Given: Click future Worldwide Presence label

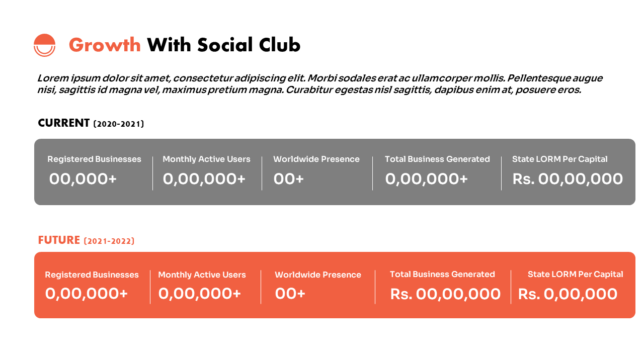Looking at the screenshot, I should (318, 275).
